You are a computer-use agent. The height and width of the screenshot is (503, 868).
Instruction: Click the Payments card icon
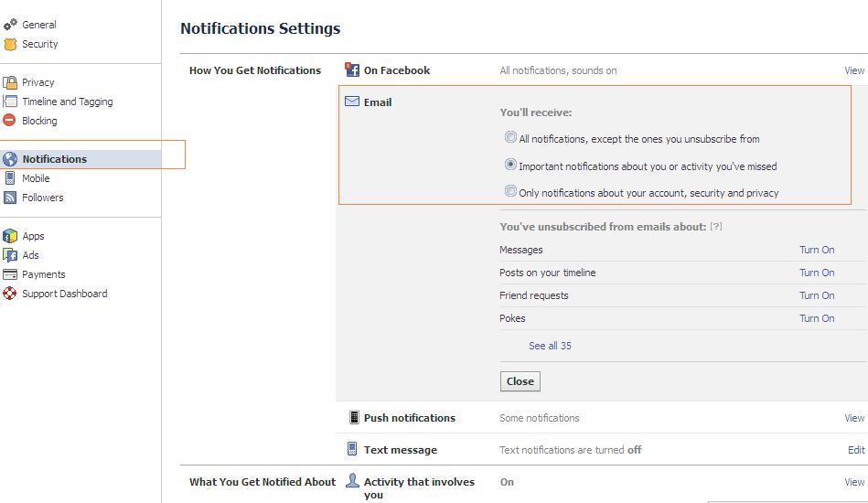pyautogui.click(x=10, y=274)
